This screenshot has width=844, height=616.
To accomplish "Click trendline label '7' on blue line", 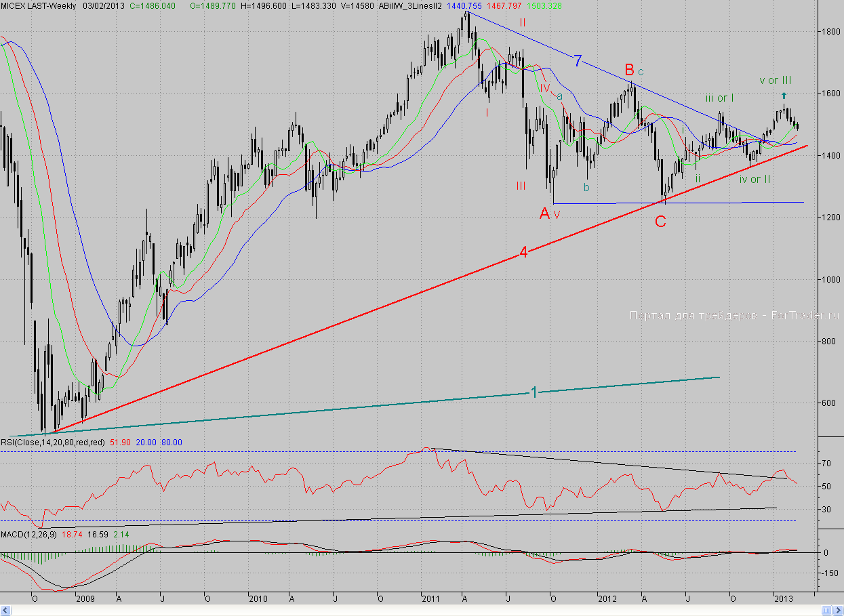I will click(x=578, y=61).
